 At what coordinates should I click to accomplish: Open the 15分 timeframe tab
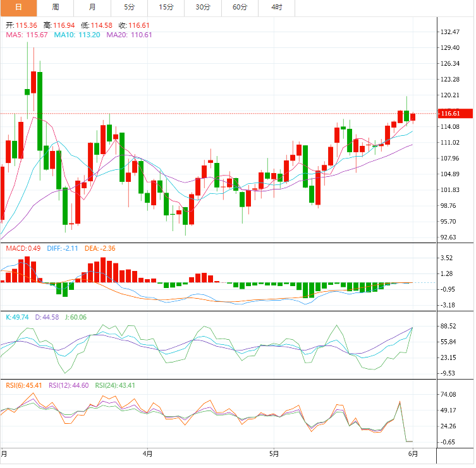(x=166, y=8)
